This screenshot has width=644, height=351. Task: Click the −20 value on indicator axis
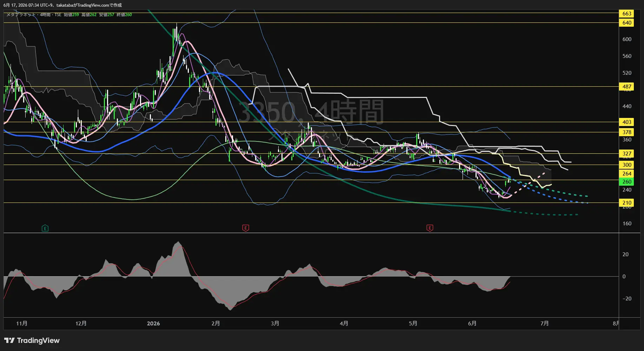pyautogui.click(x=627, y=299)
